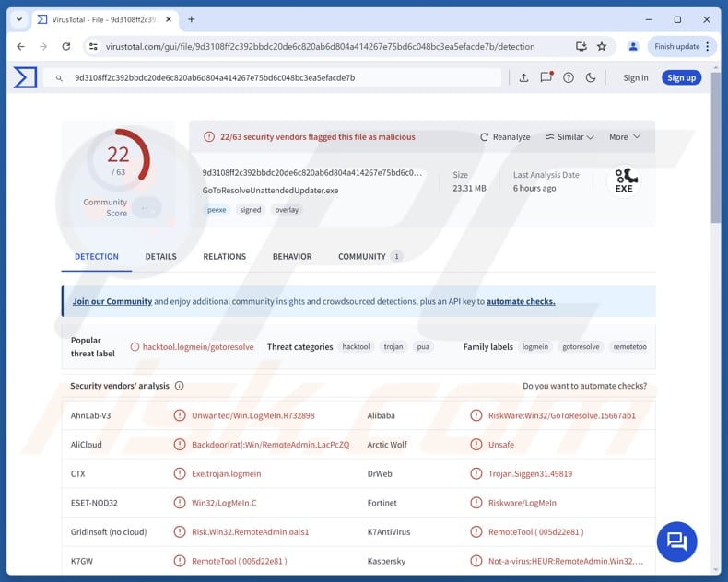
Task: Open the tab search dropdown
Action: (19, 19)
